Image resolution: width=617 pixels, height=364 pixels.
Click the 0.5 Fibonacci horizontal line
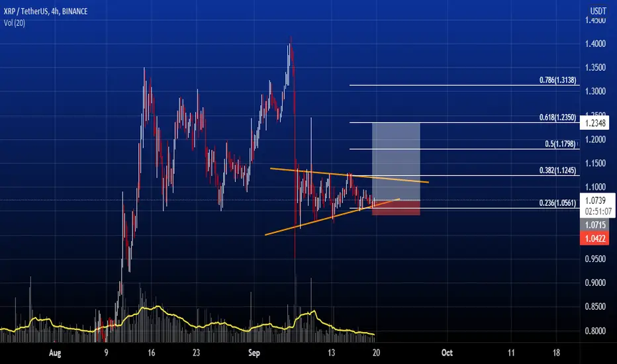coord(464,149)
